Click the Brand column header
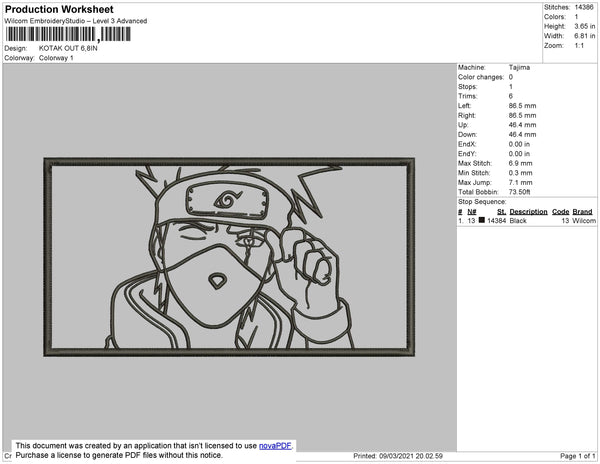The width and height of the screenshot is (600, 464). 582,212
